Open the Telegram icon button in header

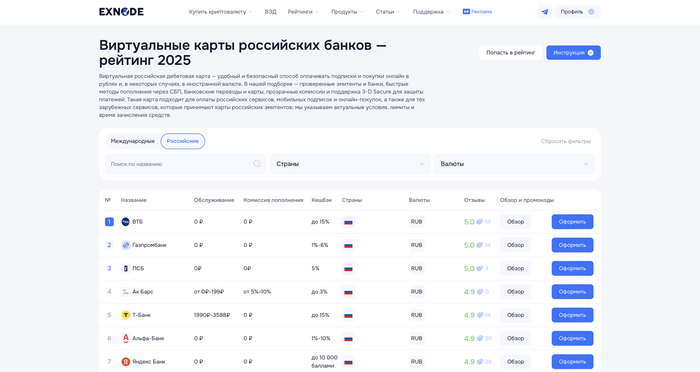545,12
